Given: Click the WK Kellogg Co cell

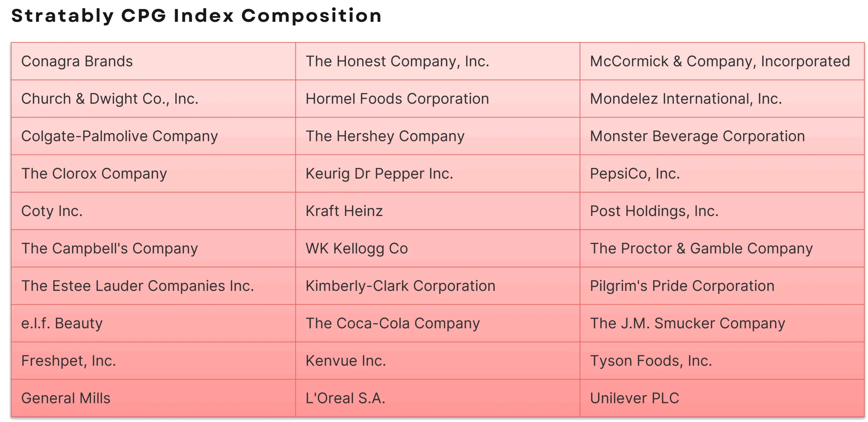Looking at the screenshot, I should 357,249.
